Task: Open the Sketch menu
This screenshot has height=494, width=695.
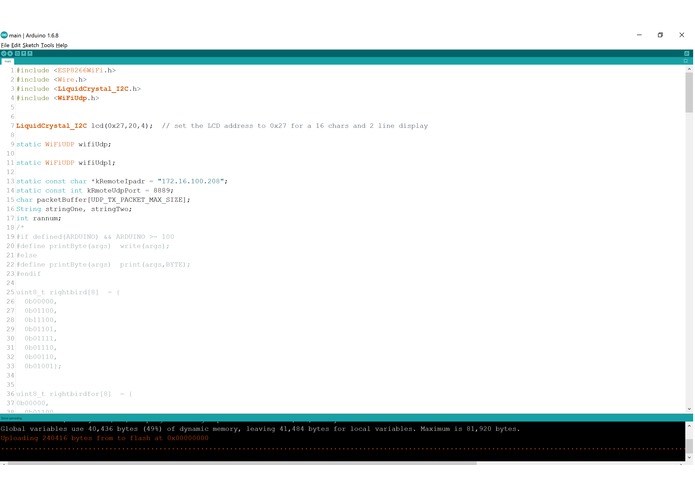Action: click(31, 45)
